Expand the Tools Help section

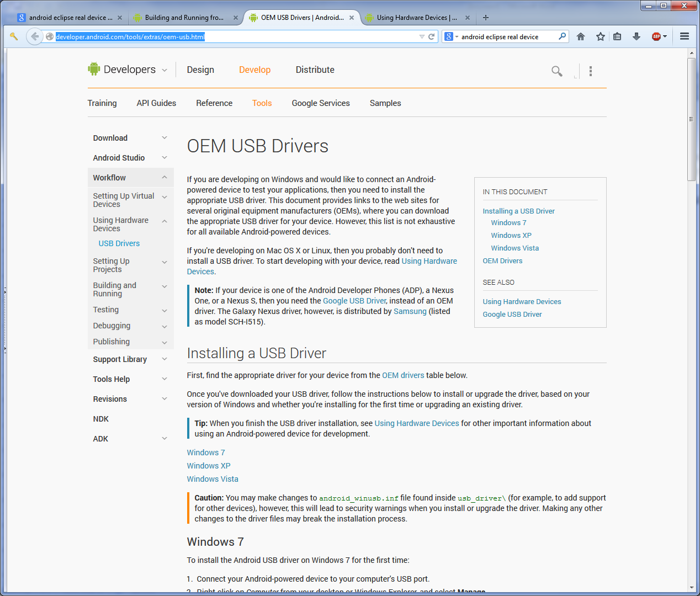(x=165, y=379)
